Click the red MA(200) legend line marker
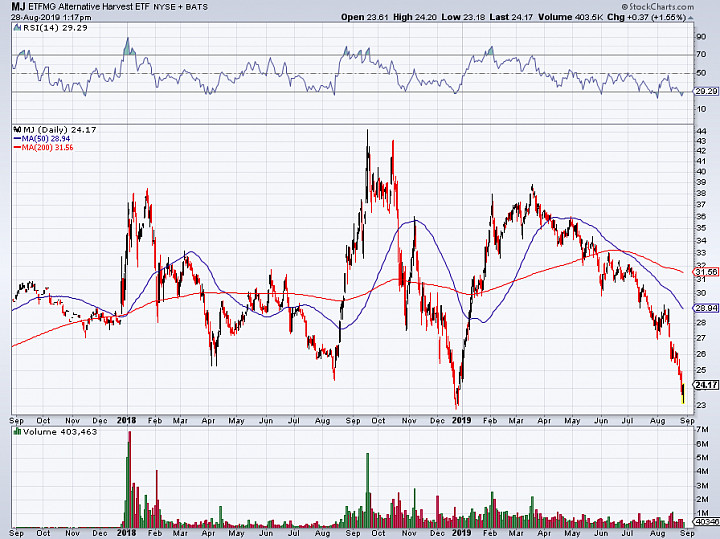Image resolution: width=720 pixels, height=539 pixels. (x=17, y=147)
